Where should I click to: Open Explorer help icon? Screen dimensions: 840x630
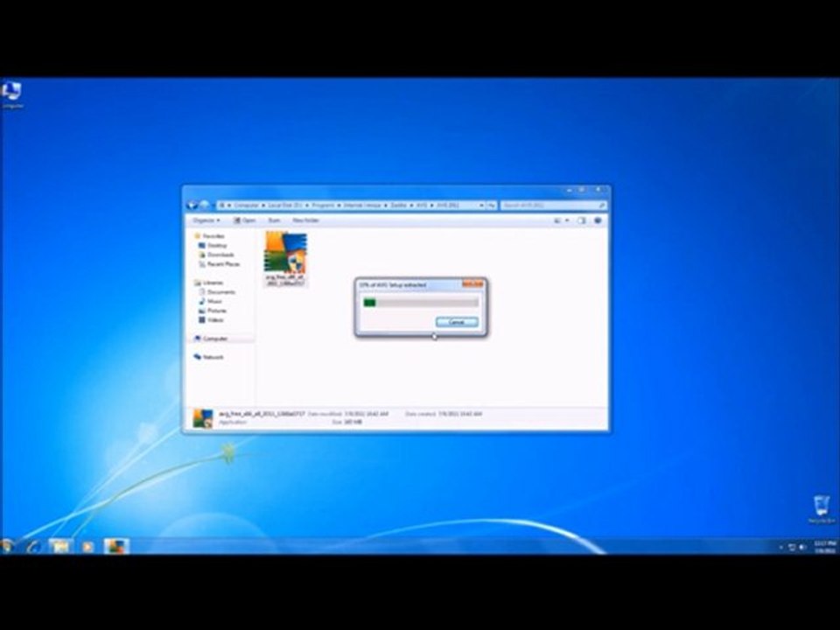598,220
